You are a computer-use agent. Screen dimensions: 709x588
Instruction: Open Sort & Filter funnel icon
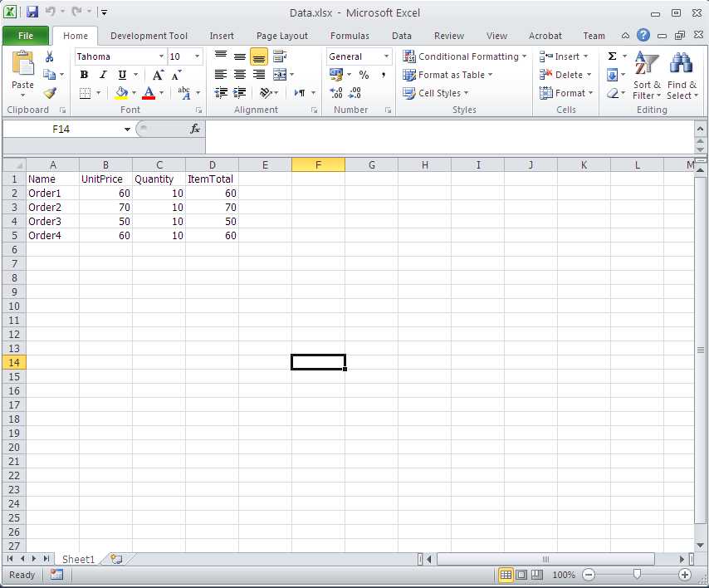coord(647,64)
